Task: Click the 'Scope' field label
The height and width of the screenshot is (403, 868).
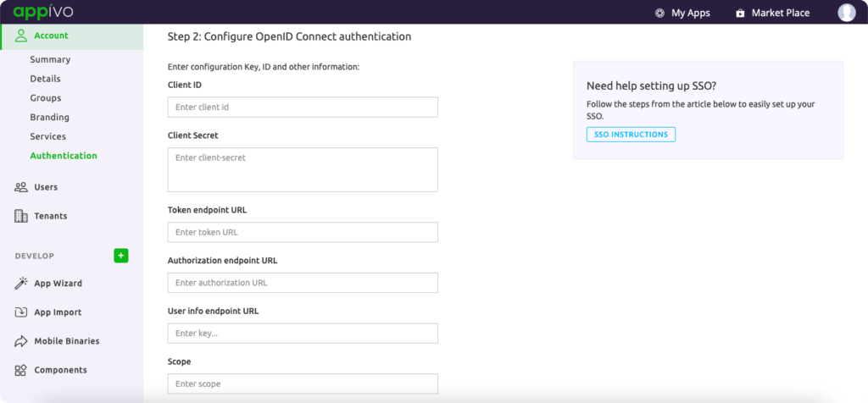Action: click(x=180, y=362)
